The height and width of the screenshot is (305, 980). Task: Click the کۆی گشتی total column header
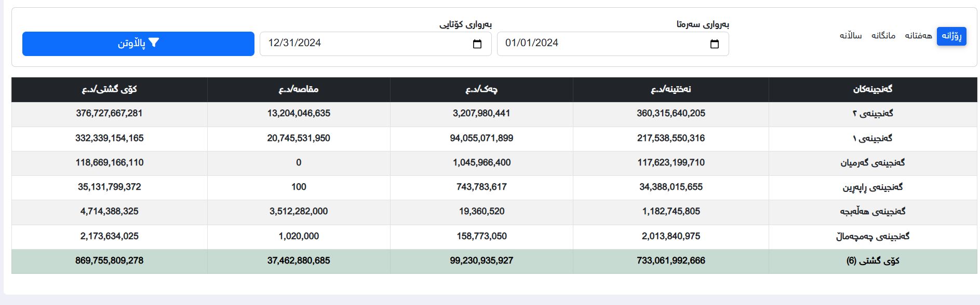[109, 89]
